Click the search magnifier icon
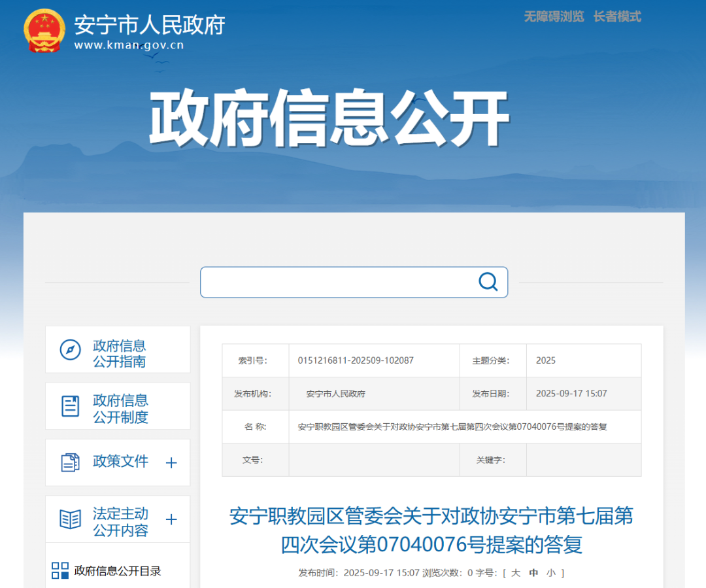 [x=488, y=282]
